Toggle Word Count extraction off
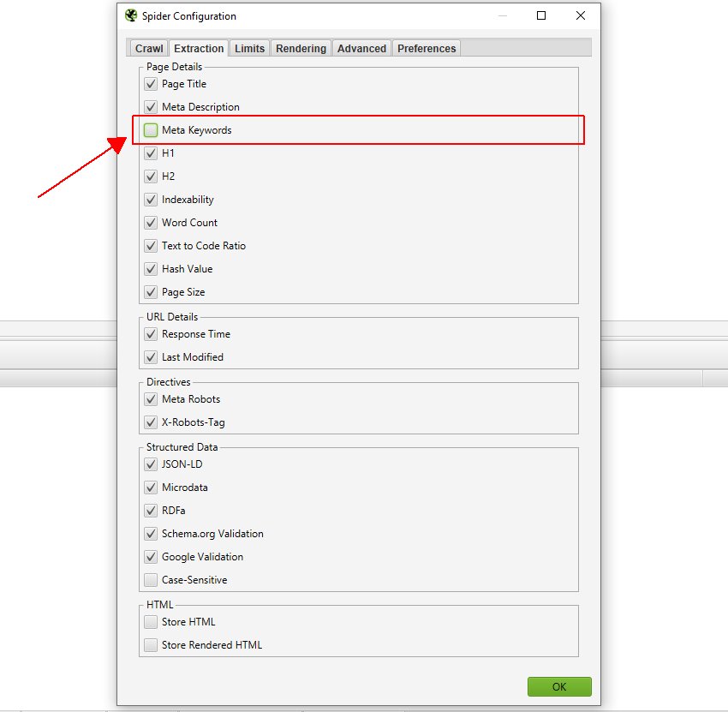Screen dimensions: 728x712 point(150,222)
